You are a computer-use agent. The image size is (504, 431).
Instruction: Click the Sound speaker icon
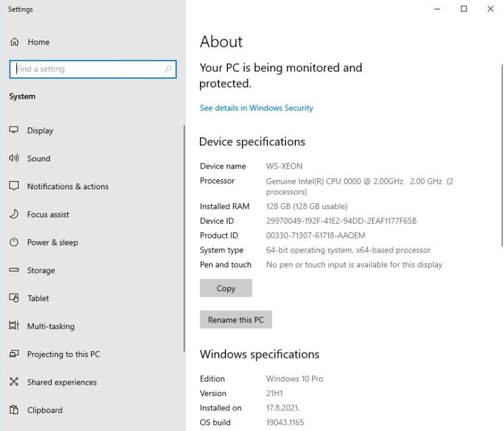[14, 159]
